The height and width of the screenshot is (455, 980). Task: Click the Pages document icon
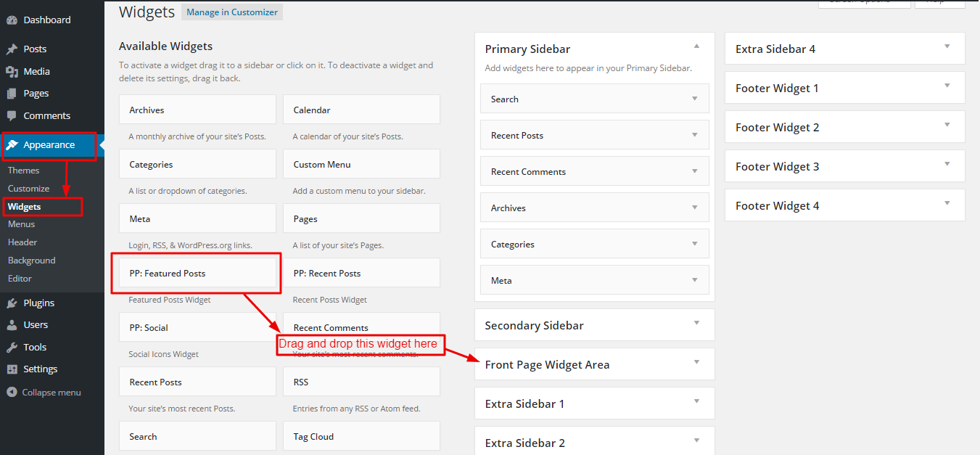click(12, 94)
